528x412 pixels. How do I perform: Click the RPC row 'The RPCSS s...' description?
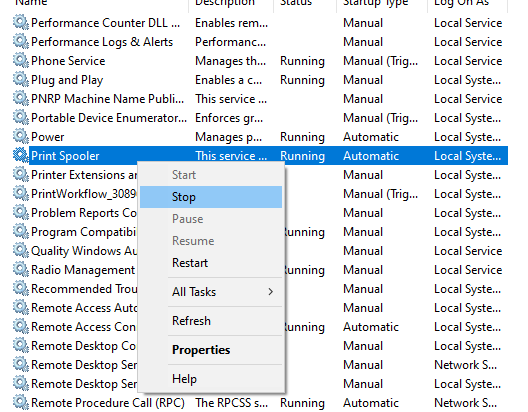point(232,403)
